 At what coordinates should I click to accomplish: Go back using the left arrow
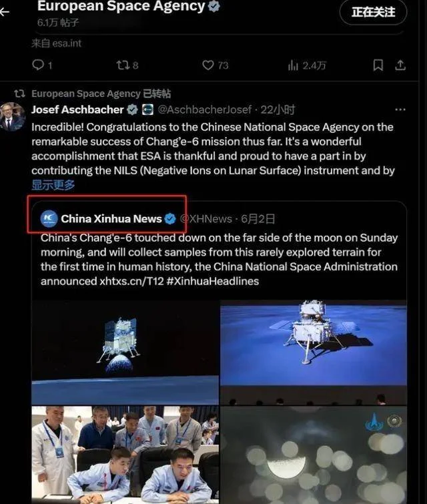click(4, 12)
